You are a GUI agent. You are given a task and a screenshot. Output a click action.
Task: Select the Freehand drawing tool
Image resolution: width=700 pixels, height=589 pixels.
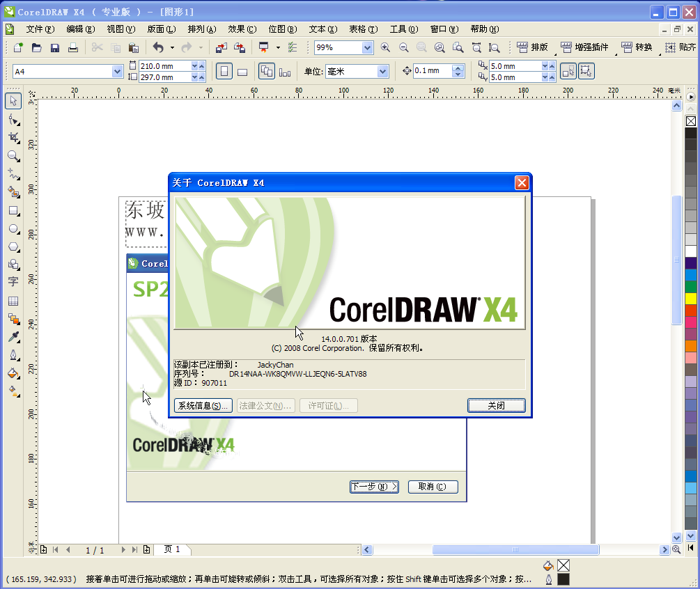click(13, 174)
